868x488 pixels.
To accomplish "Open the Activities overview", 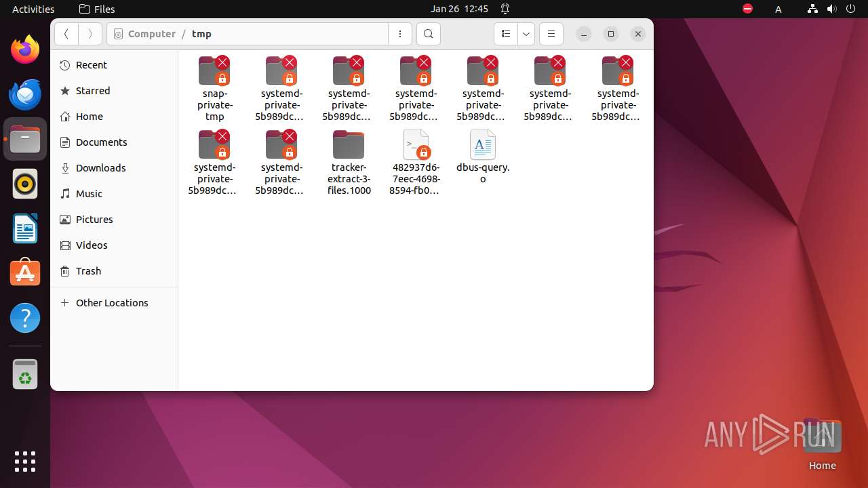I will (33, 9).
